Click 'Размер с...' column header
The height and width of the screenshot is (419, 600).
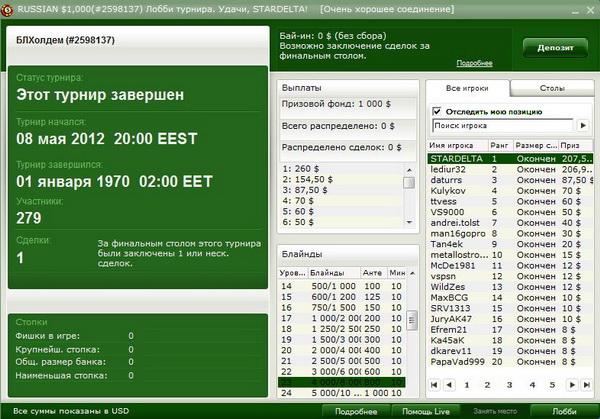(536, 145)
